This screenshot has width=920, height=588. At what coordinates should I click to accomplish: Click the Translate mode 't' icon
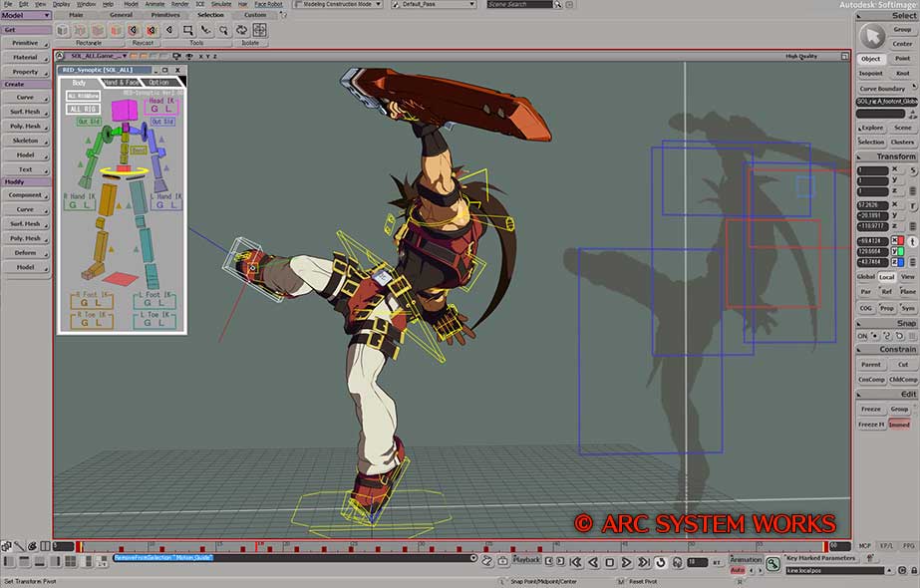tap(912, 241)
